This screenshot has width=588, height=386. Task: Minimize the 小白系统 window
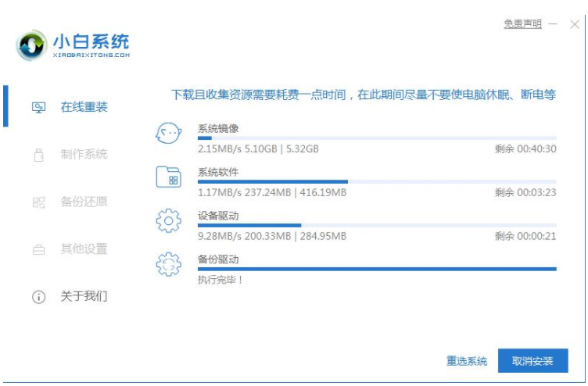(x=553, y=24)
